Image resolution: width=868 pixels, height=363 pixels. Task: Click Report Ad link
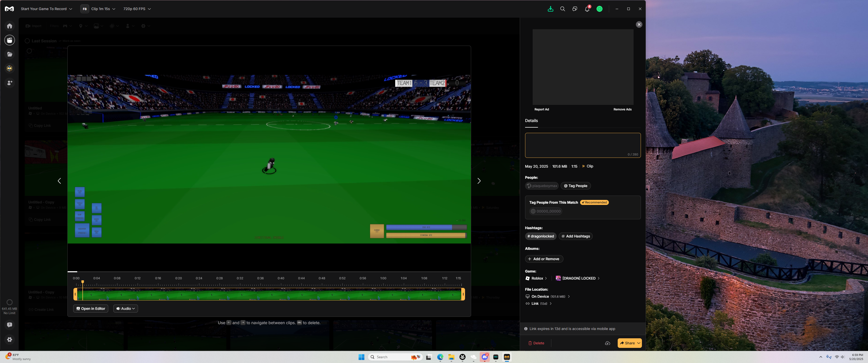pos(541,109)
